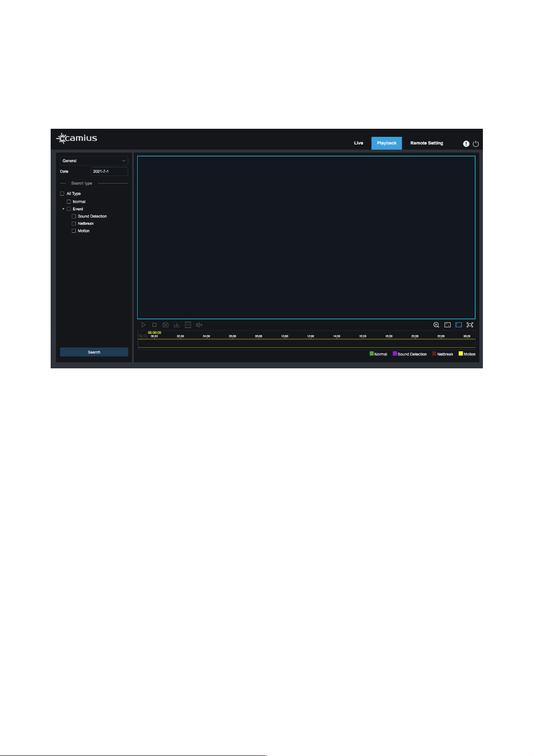The width and height of the screenshot is (534, 756).
Task: Click the Netbreak legend swatch
Action: coord(434,354)
